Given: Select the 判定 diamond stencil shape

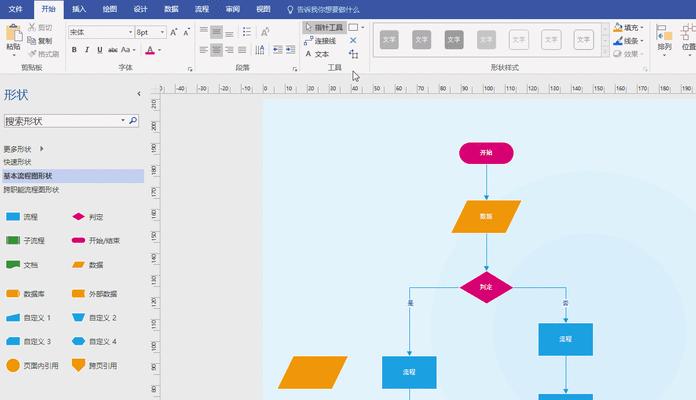Looking at the screenshot, I should pyautogui.click(x=79, y=217).
